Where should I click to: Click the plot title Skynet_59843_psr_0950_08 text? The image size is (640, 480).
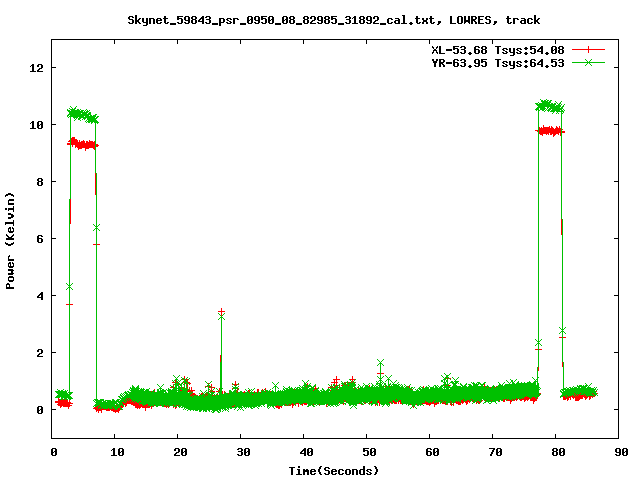tap(333, 20)
